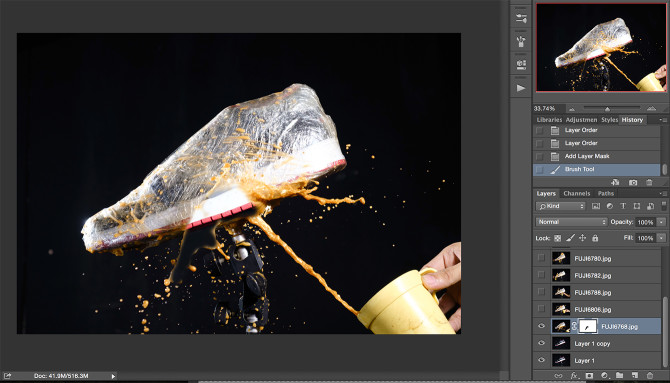Set history brush source to Add Layer Mask
Viewport: 670px width, 383px height.
[x=540, y=156]
